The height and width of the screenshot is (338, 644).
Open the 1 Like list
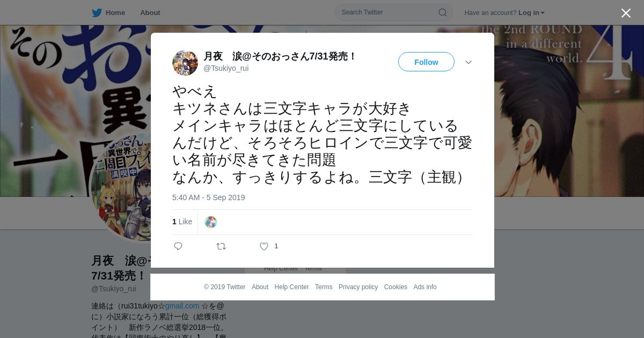pyautogui.click(x=182, y=222)
